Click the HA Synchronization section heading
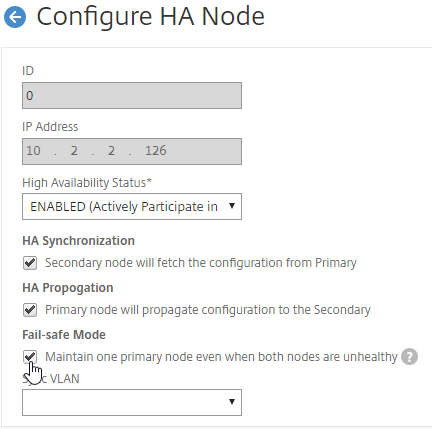The image size is (432, 429). point(78,241)
